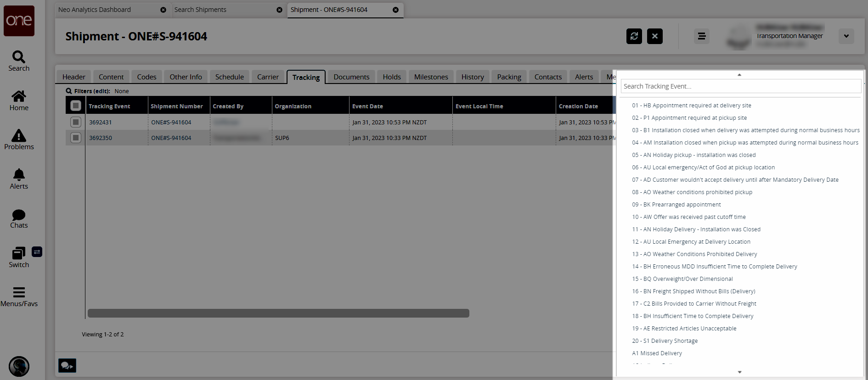Check the row for tracking event 3692431
Viewport: 868px width, 380px height.
pos(76,122)
